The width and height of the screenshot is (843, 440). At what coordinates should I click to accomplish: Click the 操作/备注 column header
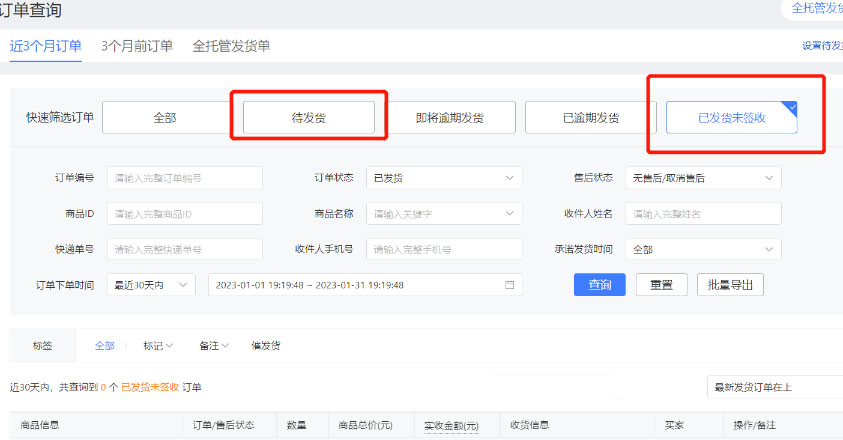click(x=755, y=425)
